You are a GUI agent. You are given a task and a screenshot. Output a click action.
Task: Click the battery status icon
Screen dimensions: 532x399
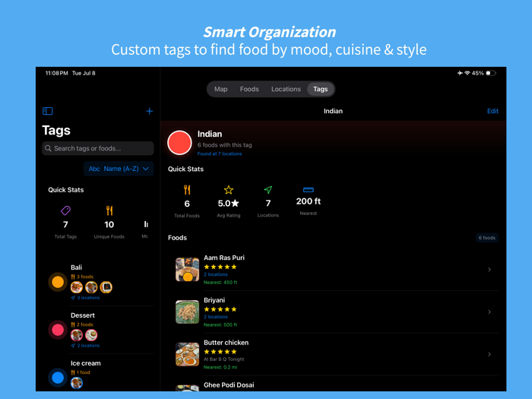pyautogui.click(x=491, y=73)
